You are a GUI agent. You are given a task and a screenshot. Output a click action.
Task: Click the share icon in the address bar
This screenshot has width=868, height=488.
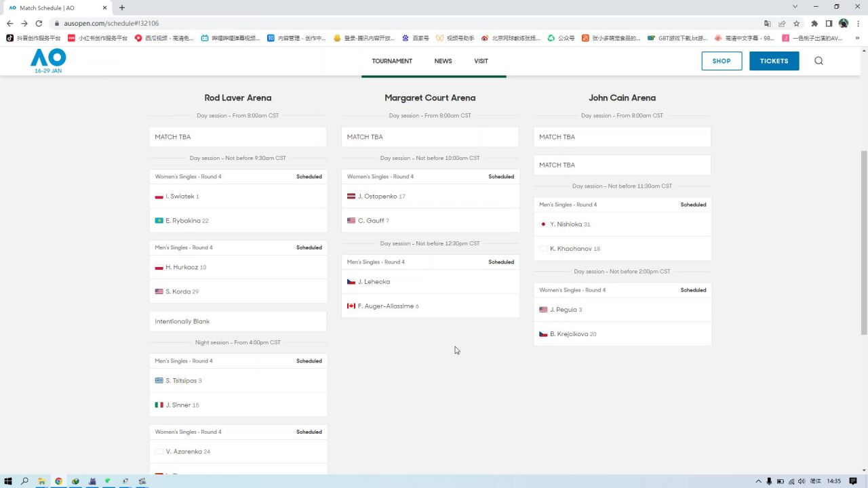[782, 23]
